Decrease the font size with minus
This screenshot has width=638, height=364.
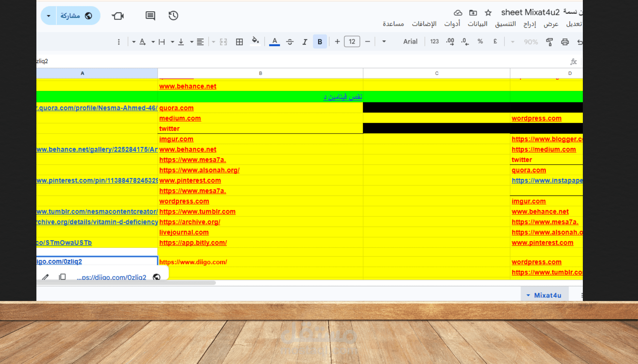pyautogui.click(x=367, y=42)
